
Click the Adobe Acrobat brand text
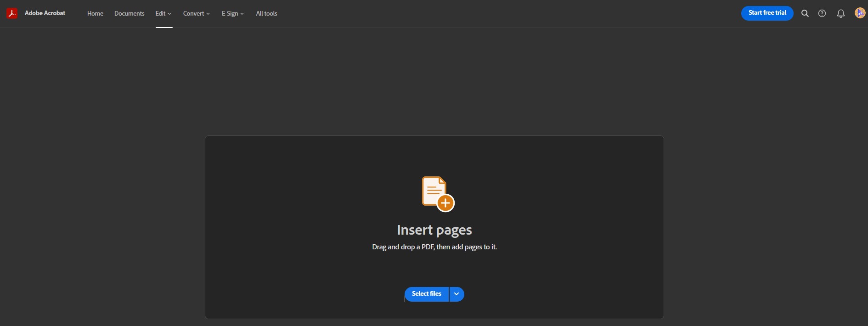(45, 13)
